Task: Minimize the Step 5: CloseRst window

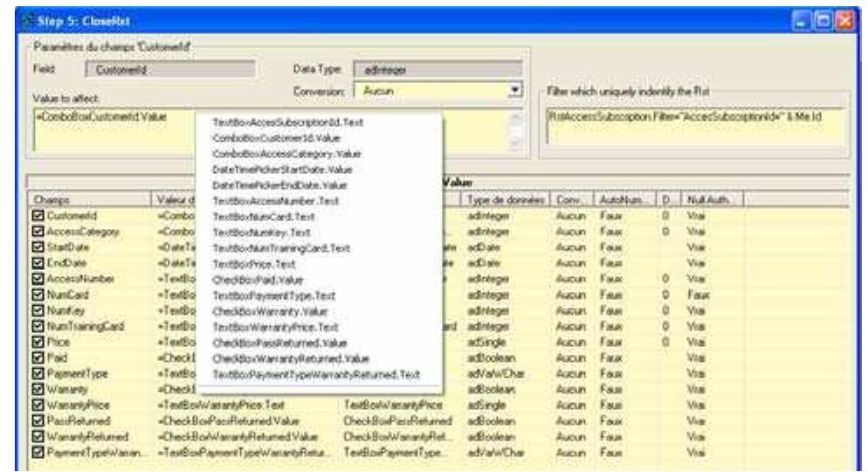Action: [802, 21]
